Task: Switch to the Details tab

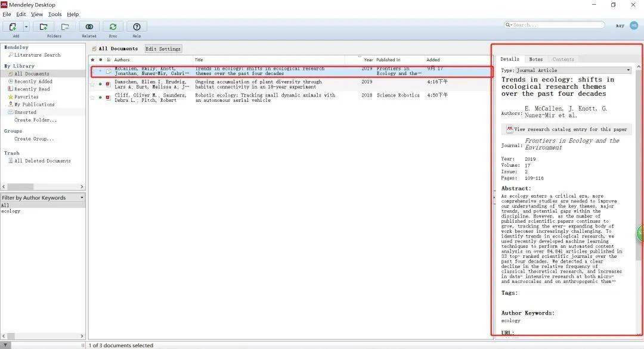Action: pyautogui.click(x=510, y=59)
